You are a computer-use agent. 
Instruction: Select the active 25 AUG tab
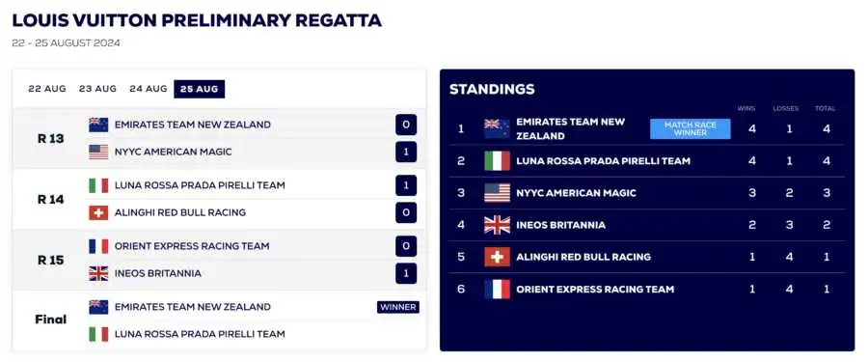tap(200, 89)
